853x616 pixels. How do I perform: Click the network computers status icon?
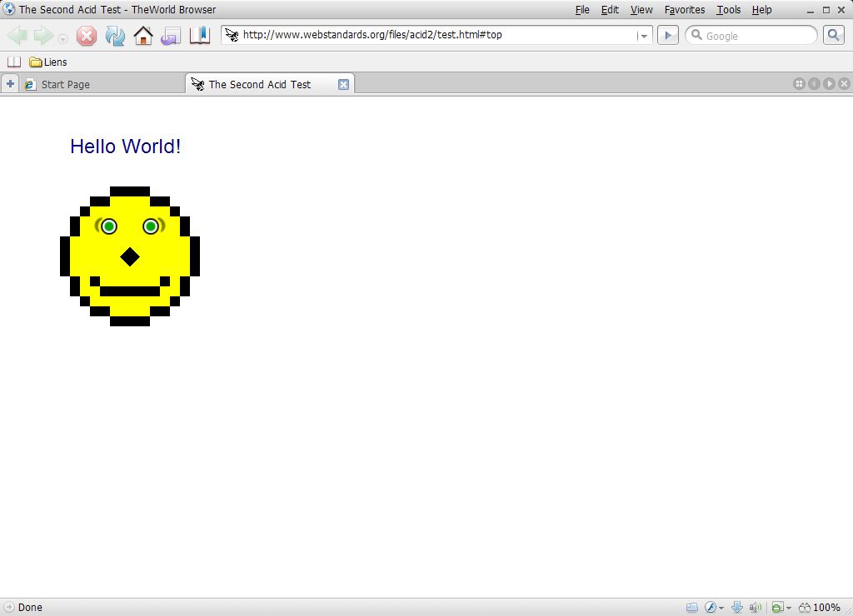point(692,608)
